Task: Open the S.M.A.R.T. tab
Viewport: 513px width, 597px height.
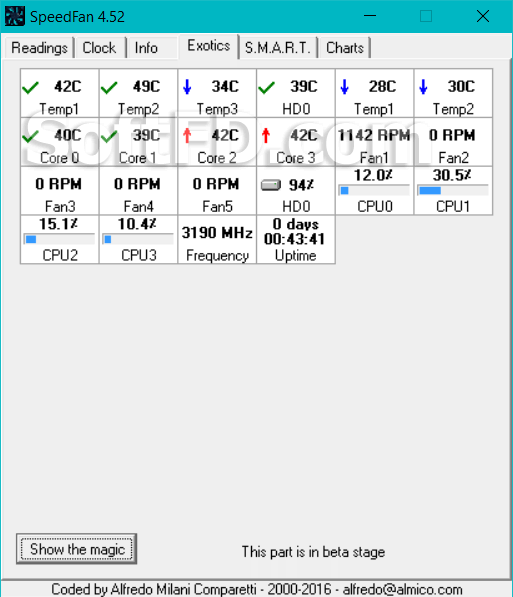Action: click(278, 48)
